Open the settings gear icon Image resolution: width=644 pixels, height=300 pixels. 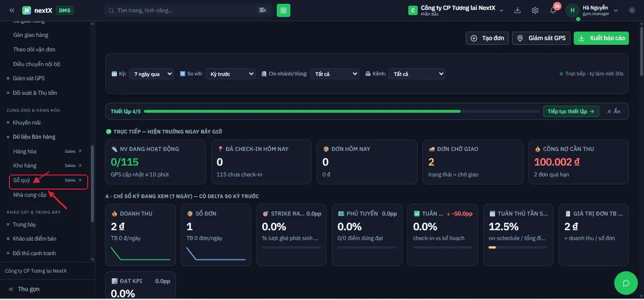click(535, 10)
